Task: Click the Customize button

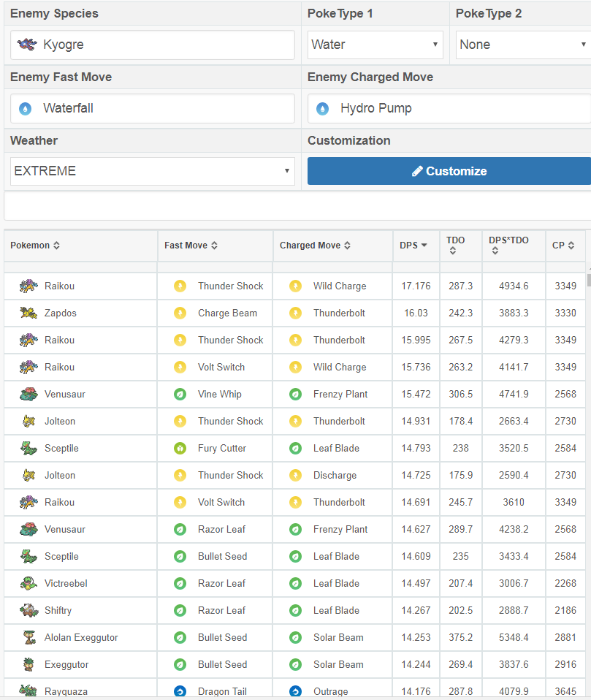Action: click(449, 171)
